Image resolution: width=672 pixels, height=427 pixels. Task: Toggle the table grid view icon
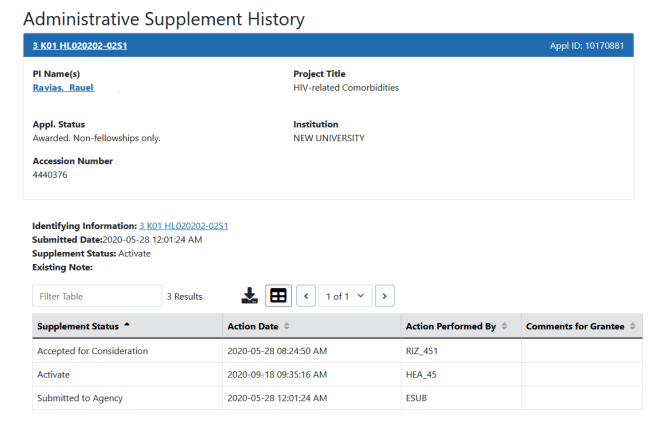click(278, 296)
